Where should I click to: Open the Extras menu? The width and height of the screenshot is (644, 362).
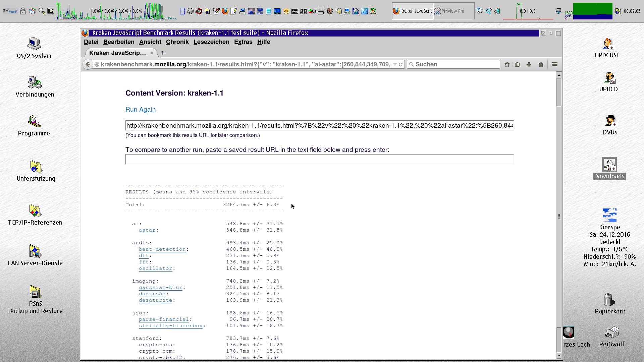pyautogui.click(x=243, y=42)
